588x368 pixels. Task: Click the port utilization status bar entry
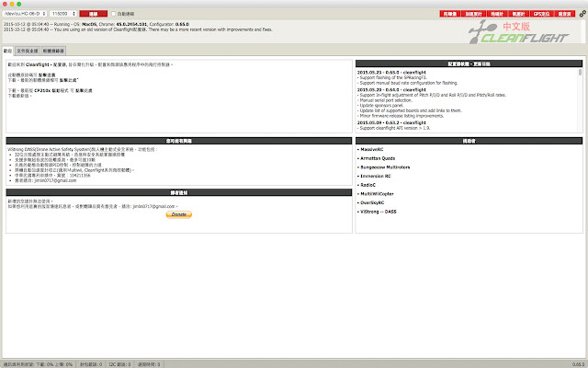click(39, 364)
